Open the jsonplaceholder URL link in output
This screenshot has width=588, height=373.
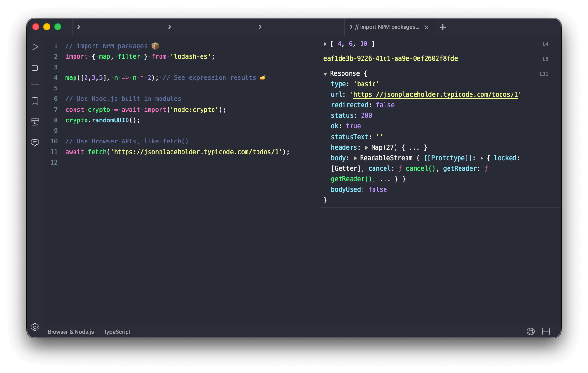point(436,95)
